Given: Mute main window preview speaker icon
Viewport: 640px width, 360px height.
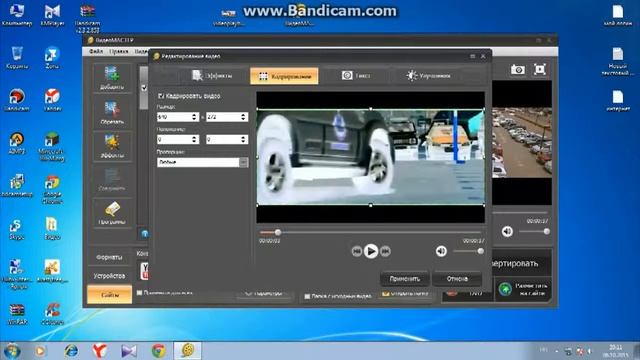Looking at the screenshot, I should pos(507,231).
